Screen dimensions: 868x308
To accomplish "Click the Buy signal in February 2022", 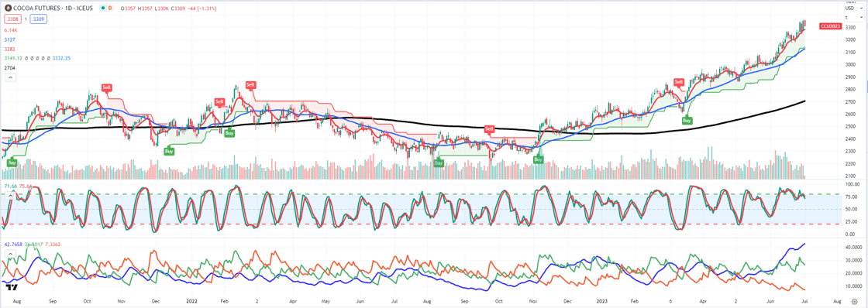I will coord(229,133).
